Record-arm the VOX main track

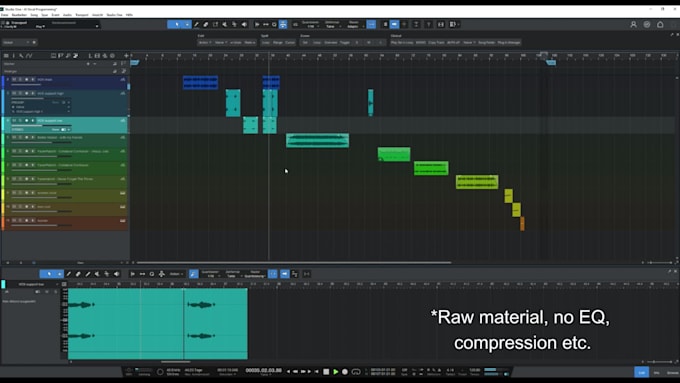[26, 79]
